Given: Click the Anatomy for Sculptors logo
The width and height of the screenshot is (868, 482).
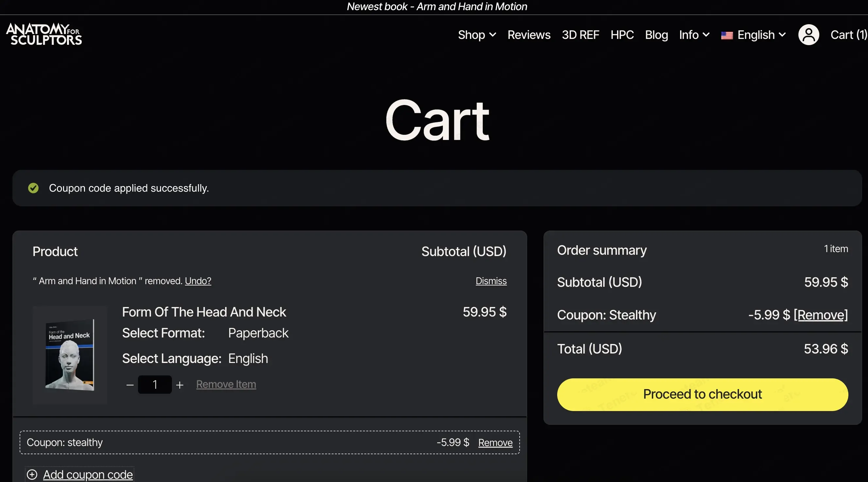Looking at the screenshot, I should (44, 34).
